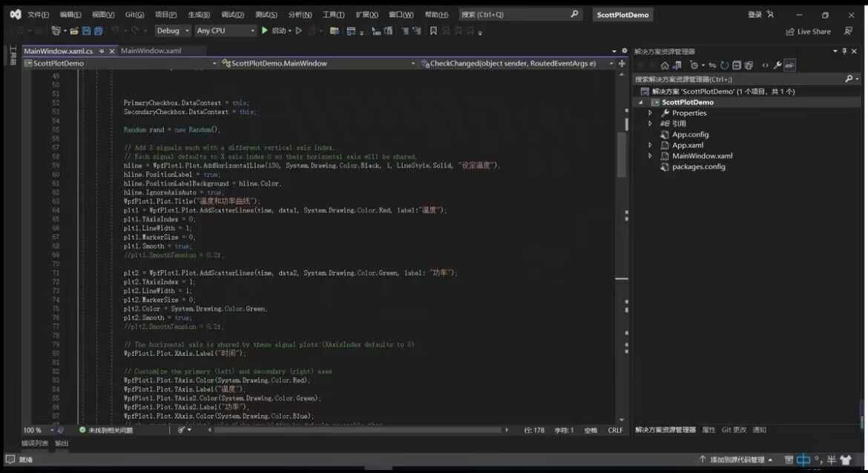Click the feedback person icon

coord(848,31)
